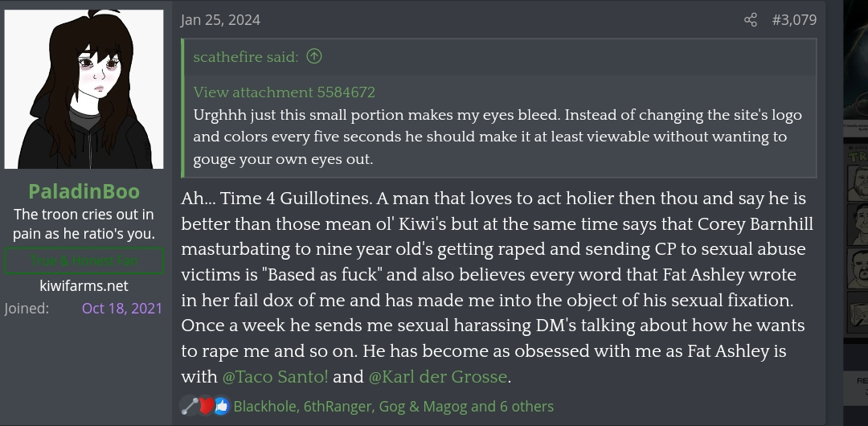This screenshot has width=868, height=426.
Task: Click the share icon beside post number
Action: pyautogui.click(x=751, y=20)
